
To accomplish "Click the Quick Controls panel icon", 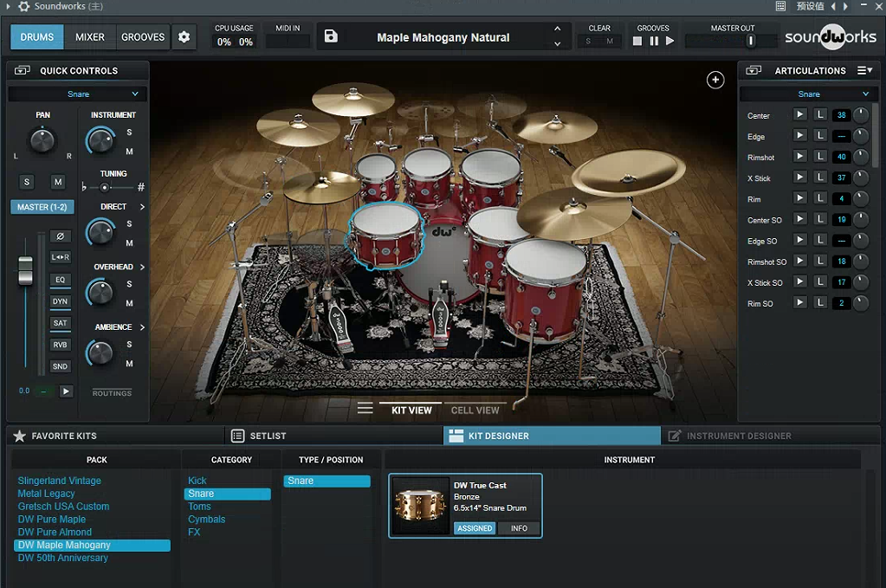I will (x=22, y=71).
